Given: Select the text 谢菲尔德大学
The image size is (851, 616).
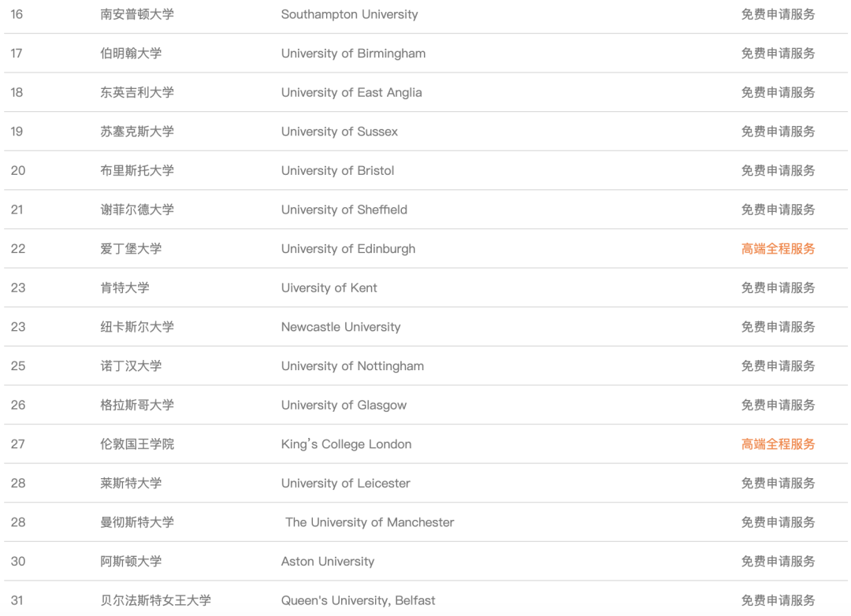Looking at the screenshot, I should click(x=137, y=210).
